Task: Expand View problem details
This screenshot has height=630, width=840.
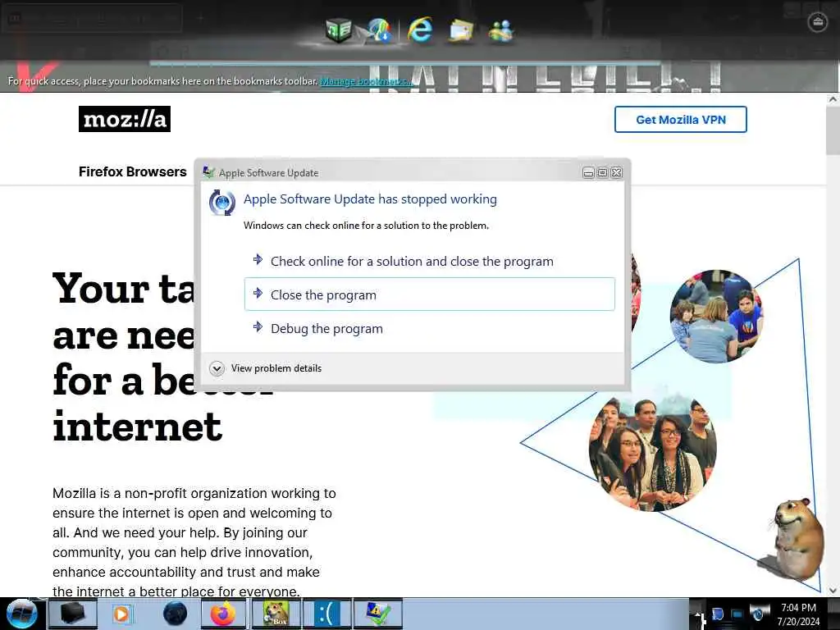Action: [267, 368]
